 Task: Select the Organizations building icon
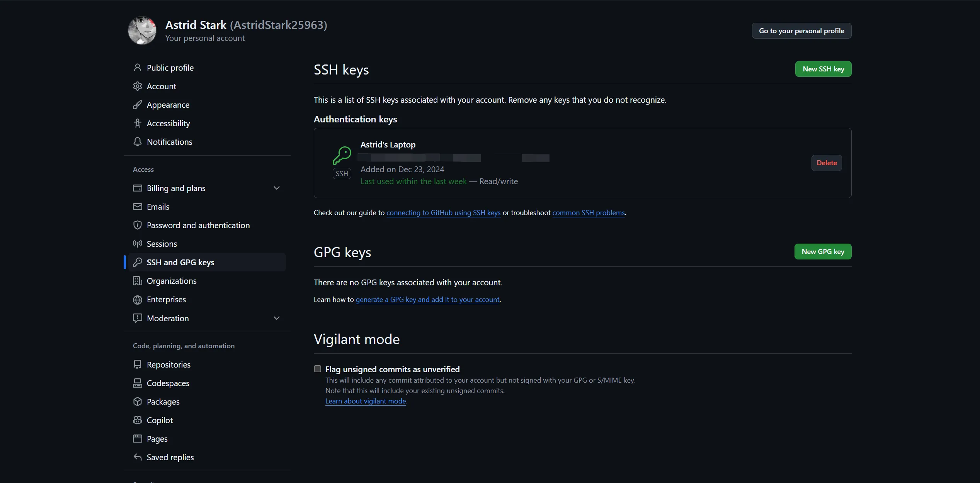(138, 281)
